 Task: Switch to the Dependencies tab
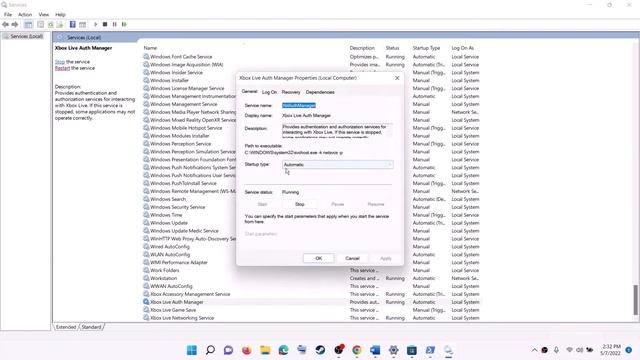click(x=320, y=92)
